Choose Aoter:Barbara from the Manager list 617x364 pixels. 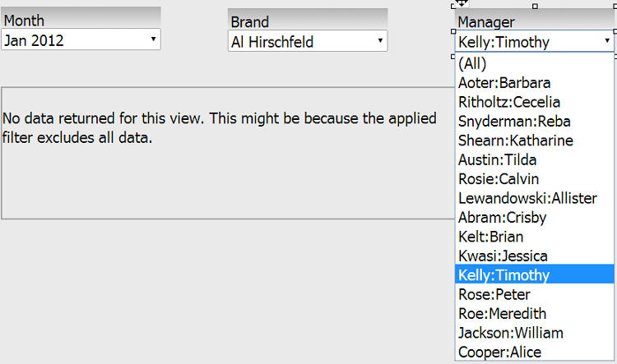tap(504, 83)
